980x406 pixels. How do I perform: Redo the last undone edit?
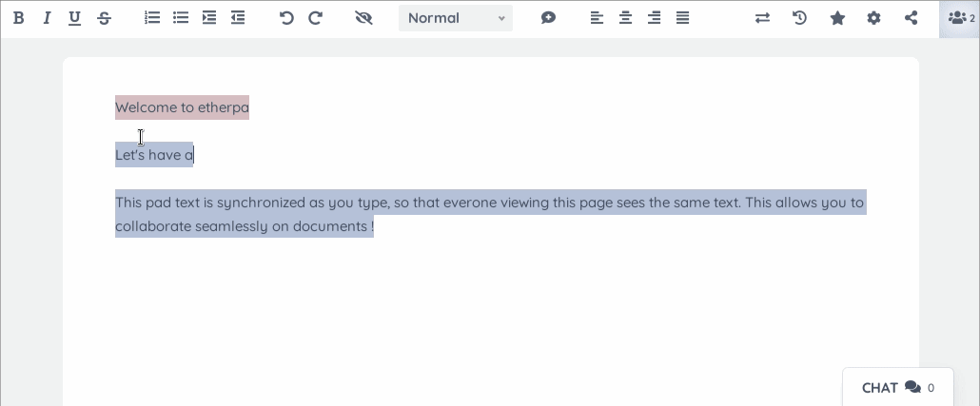point(315,18)
